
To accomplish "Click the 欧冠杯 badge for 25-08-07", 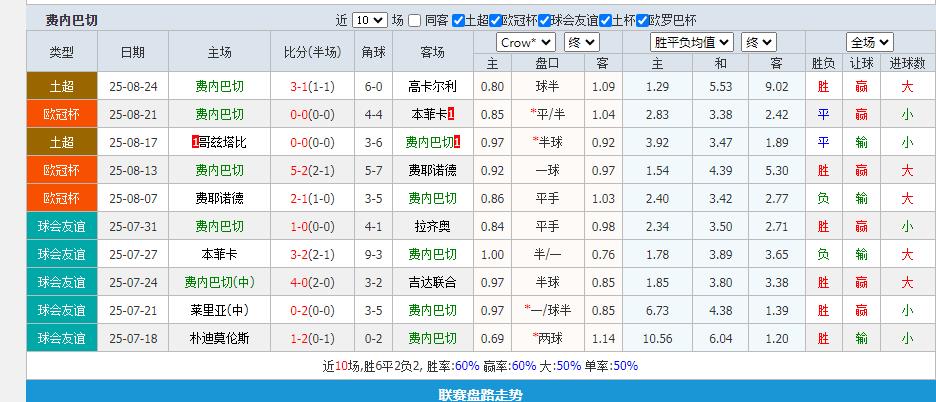I will coord(61,198).
